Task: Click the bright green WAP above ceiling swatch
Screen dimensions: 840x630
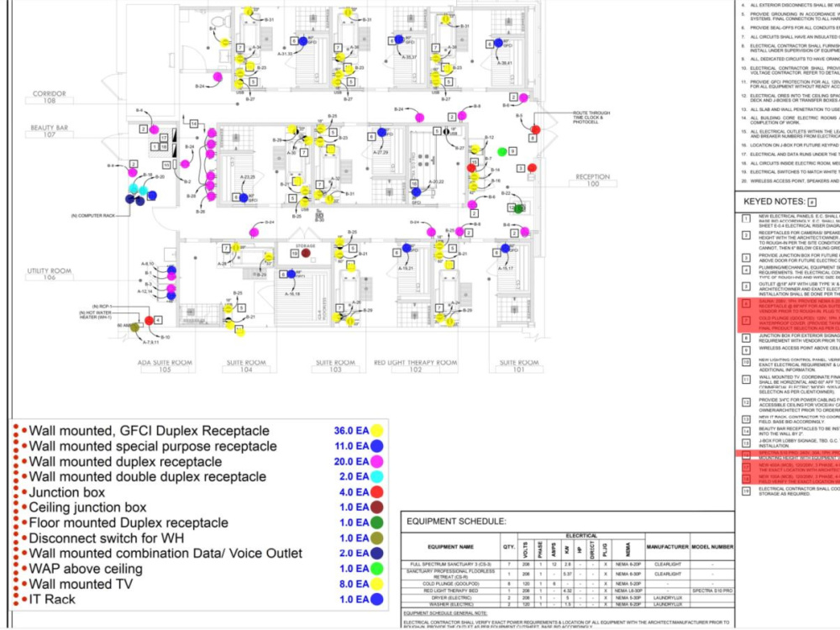Action: tap(377, 569)
